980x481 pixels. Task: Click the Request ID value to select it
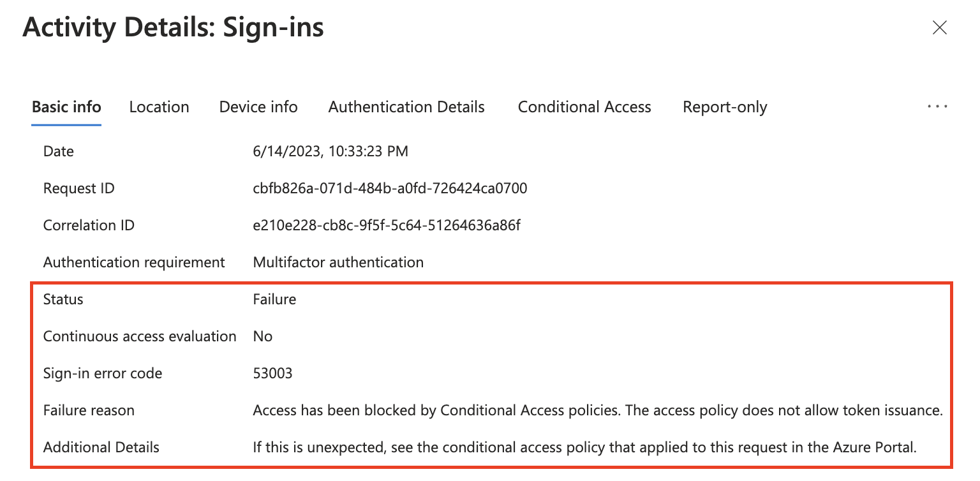tap(390, 188)
